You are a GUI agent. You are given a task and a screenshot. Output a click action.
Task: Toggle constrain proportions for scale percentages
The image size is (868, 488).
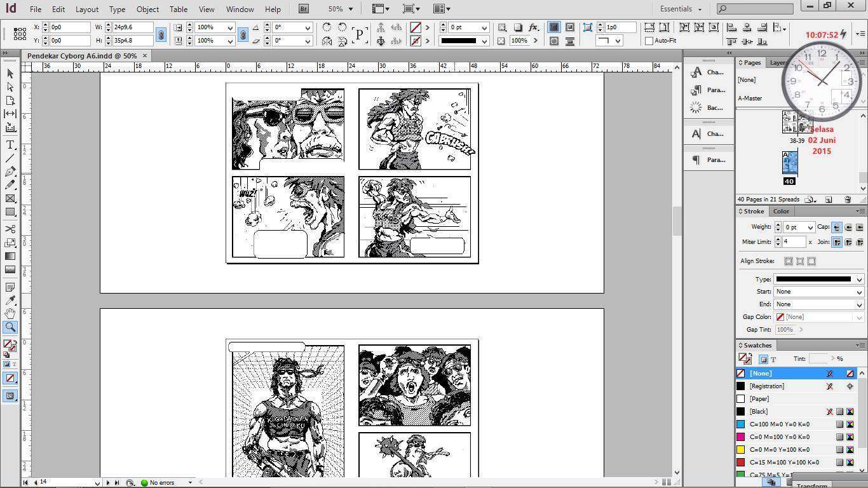tap(243, 34)
